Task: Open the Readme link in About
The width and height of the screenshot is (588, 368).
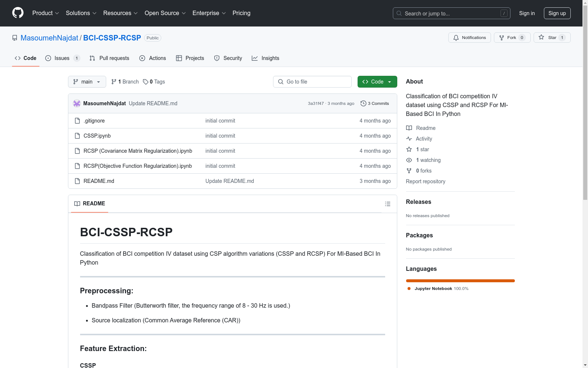Action: [x=421, y=128]
